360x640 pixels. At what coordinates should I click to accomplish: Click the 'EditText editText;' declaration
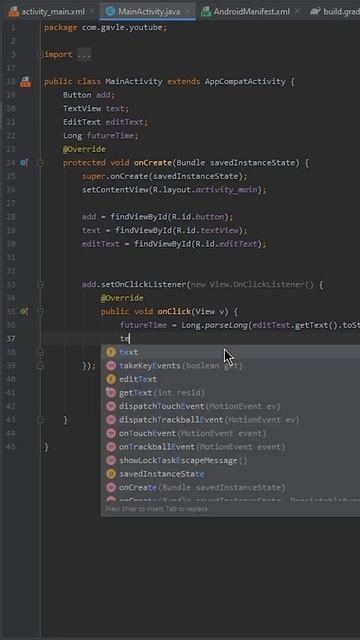point(106,122)
